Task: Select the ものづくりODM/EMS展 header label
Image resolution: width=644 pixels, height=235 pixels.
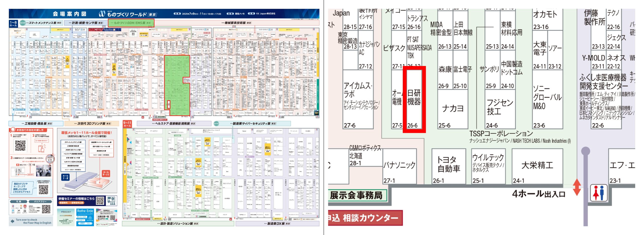Action: (131, 23)
